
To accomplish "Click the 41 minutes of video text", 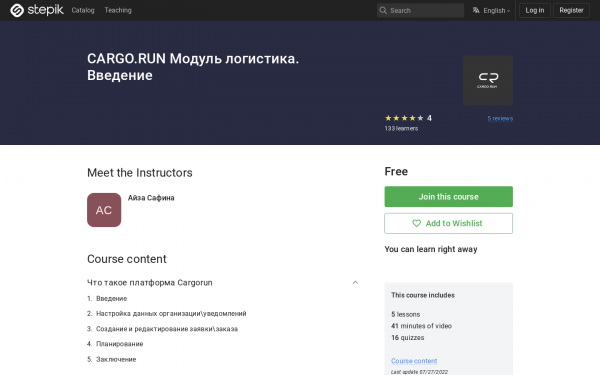I will click(421, 326).
